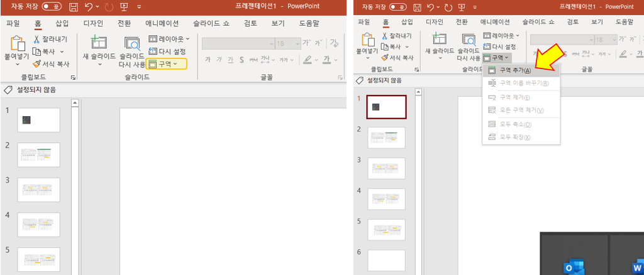Viewport: 644px width, 275px height.
Task: Click slide panel scroll-up arrow in left window
Action: (75, 103)
